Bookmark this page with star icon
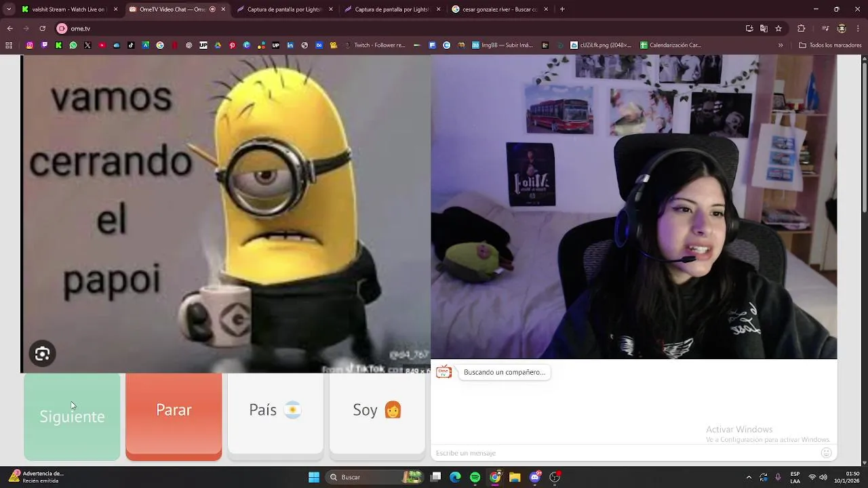Screen dimensions: 868x488 (x=778, y=28)
